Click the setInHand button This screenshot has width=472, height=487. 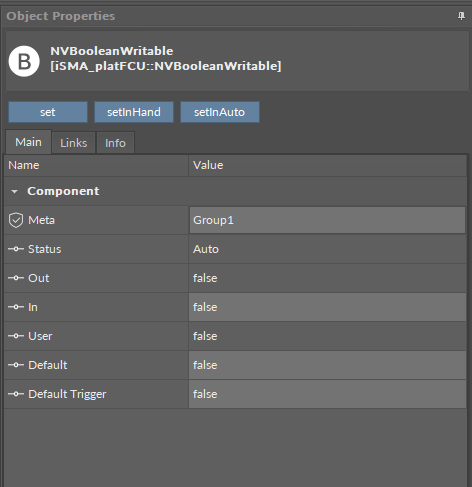coord(134,112)
